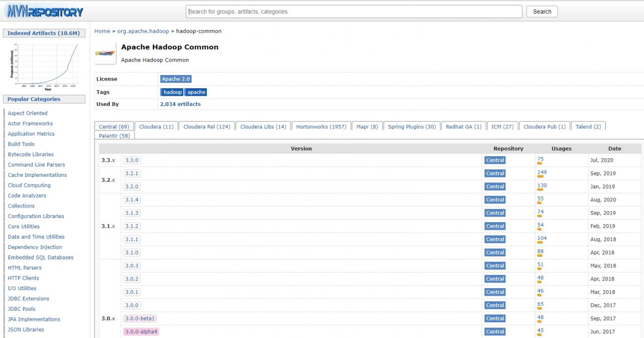Open the Spring Plugins (30) tab
This screenshot has height=338, width=644.
click(412, 126)
